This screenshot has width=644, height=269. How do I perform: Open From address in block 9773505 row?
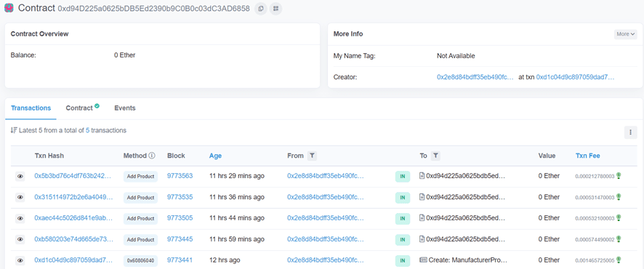326,217
